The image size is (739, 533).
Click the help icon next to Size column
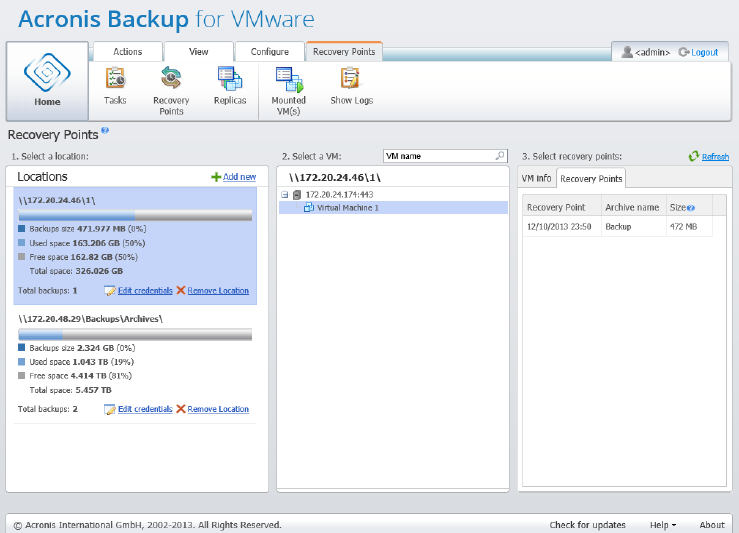click(691, 208)
